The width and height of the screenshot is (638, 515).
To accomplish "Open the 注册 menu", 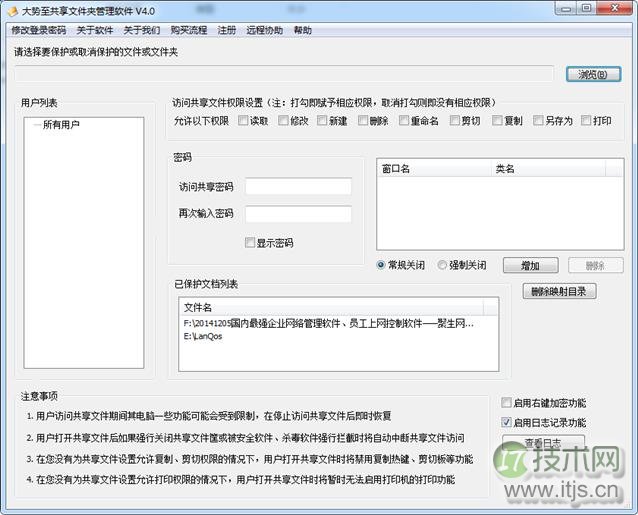I will tap(227, 30).
